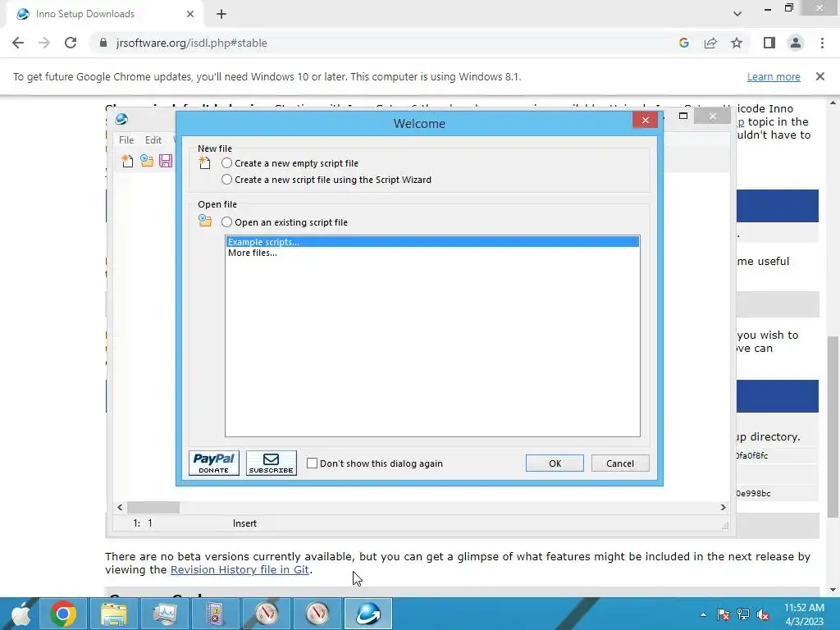The width and height of the screenshot is (840, 630).
Task: Click the lock icon for site information
Action: [x=103, y=43]
